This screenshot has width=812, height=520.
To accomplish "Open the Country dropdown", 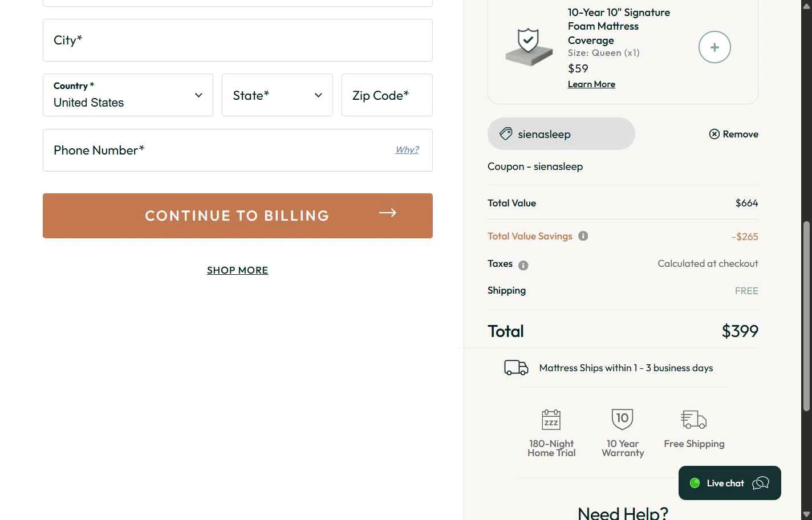I will coord(128,95).
